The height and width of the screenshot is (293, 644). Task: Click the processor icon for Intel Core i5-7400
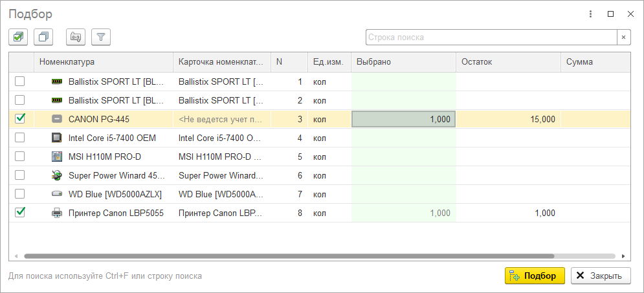pos(57,138)
